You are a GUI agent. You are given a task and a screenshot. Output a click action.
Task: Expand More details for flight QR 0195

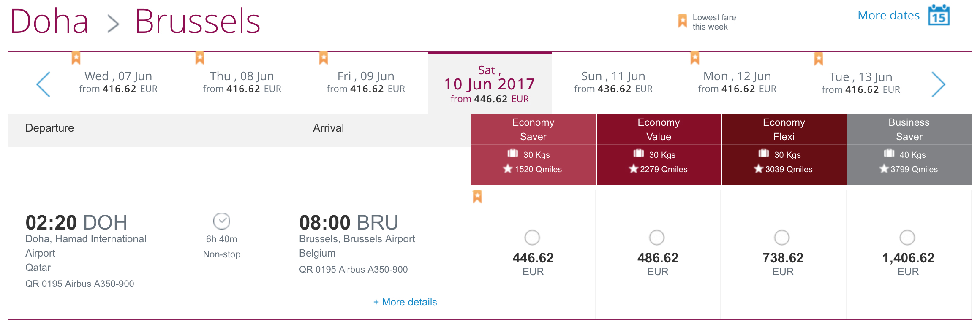click(x=405, y=302)
